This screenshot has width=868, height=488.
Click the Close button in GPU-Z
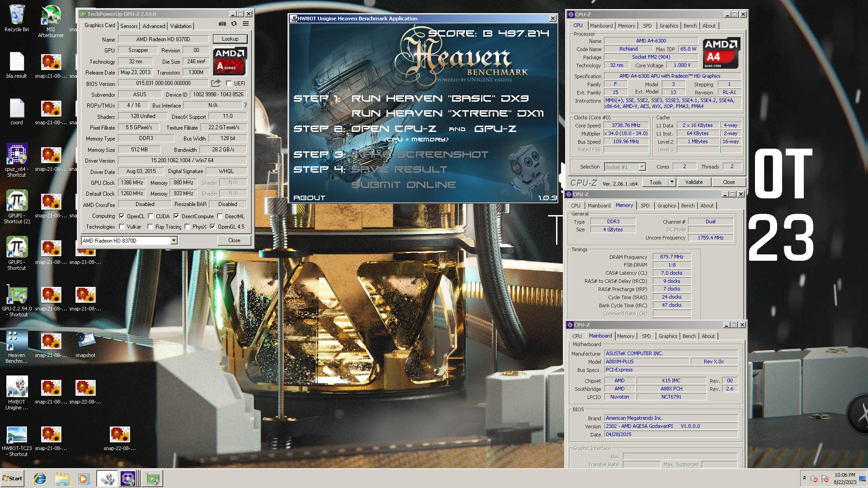pyautogui.click(x=234, y=240)
